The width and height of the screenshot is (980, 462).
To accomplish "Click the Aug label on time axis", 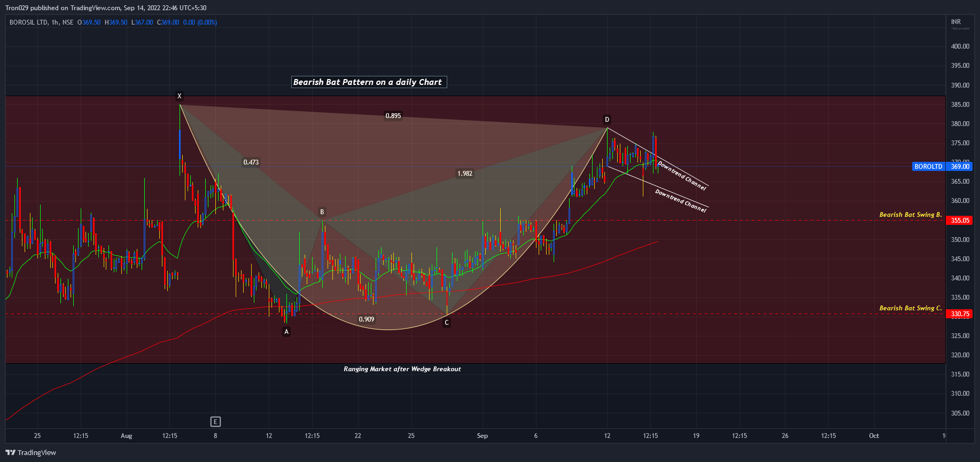I will [x=126, y=436].
